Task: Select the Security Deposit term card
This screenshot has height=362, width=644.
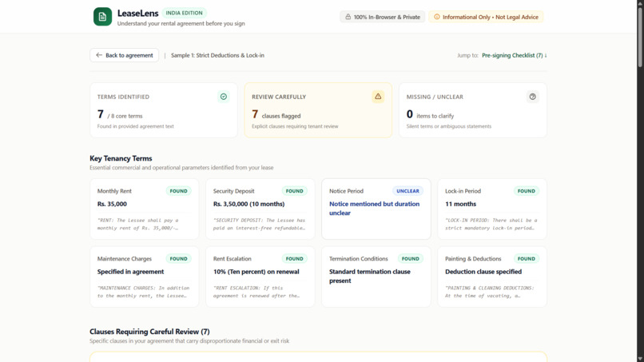Action: pos(260,209)
